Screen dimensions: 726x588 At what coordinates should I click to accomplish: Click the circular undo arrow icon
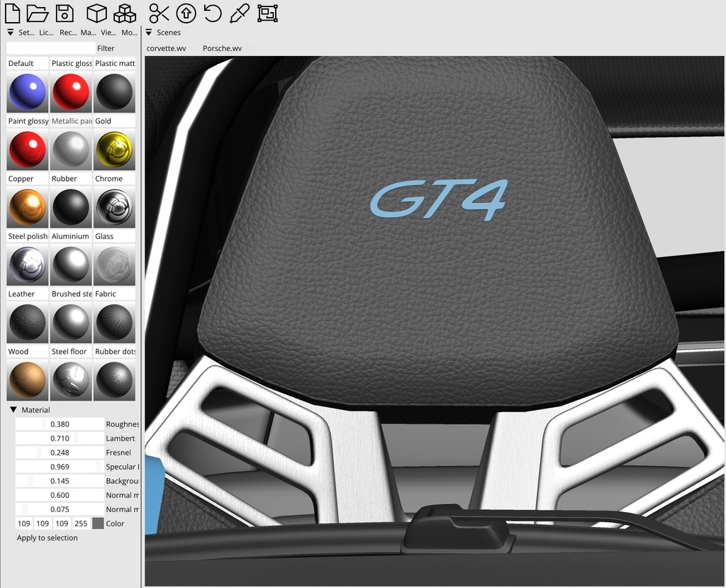click(213, 13)
